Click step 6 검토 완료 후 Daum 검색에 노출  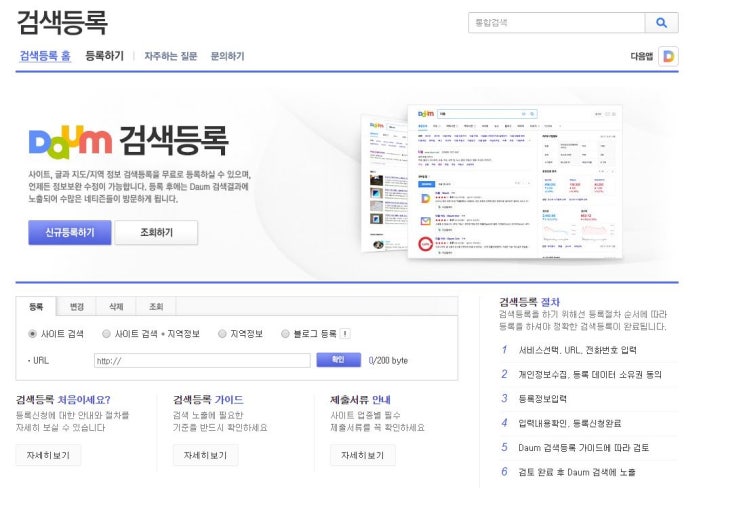tap(577, 472)
